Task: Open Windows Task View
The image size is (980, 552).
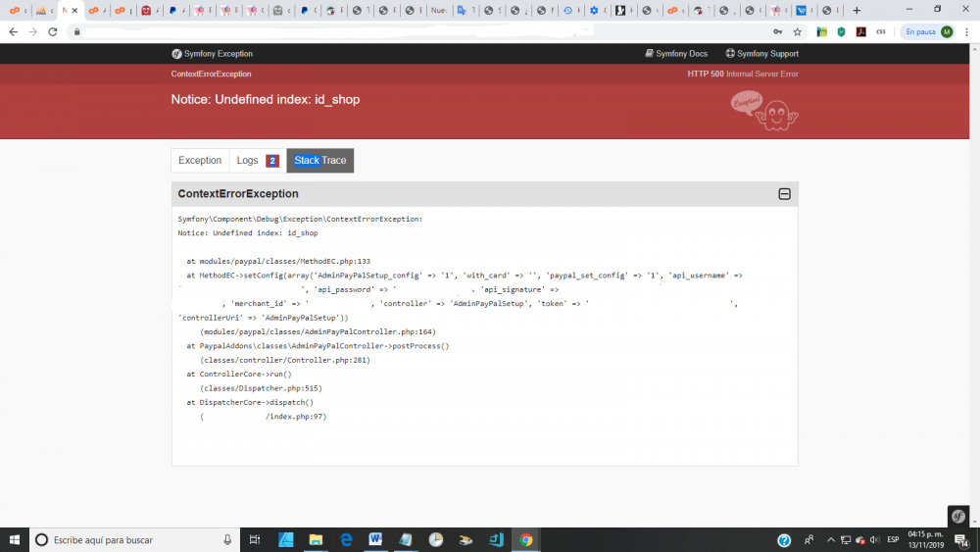Action: (x=255, y=539)
